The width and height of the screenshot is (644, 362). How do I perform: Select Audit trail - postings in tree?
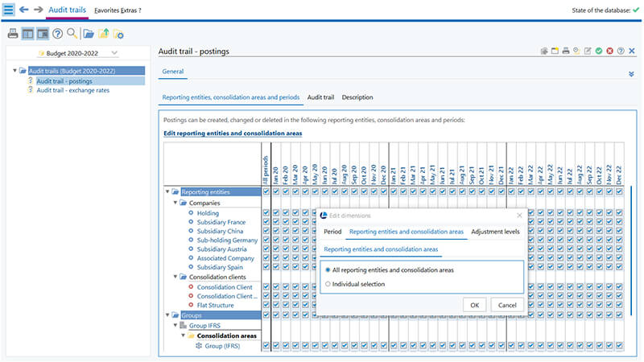(x=64, y=81)
